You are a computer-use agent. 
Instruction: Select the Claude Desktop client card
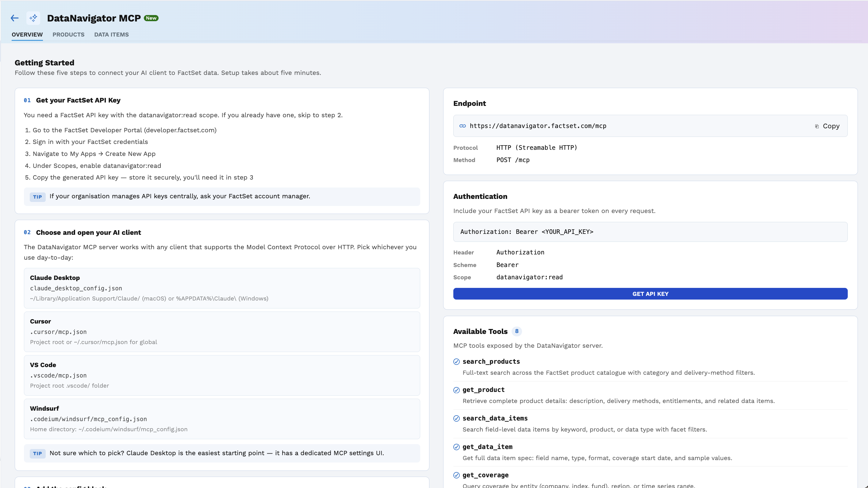click(x=222, y=288)
